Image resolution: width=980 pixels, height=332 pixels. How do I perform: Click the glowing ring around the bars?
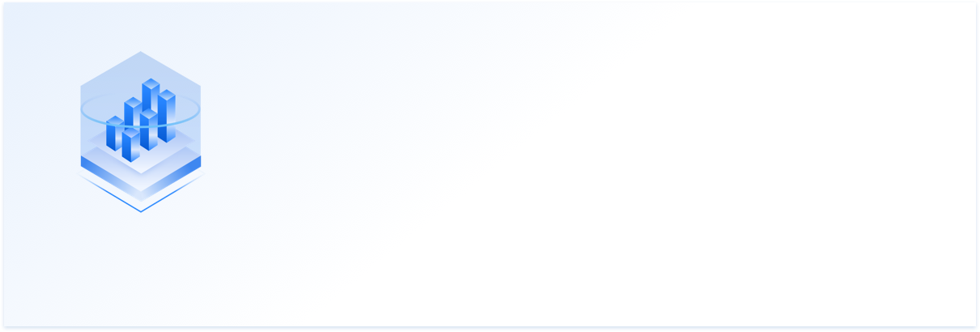click(140, 109)
